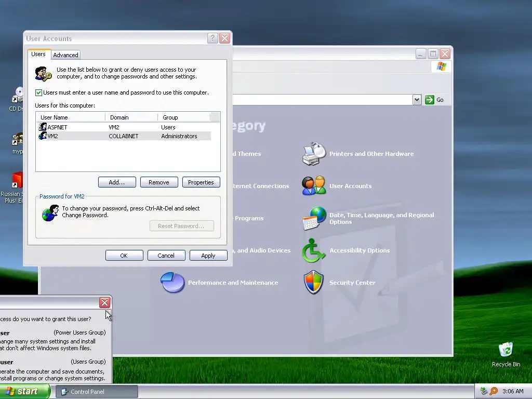Open Performance and Maintenance link
The image size is (532, 399).
pos(233,283)
